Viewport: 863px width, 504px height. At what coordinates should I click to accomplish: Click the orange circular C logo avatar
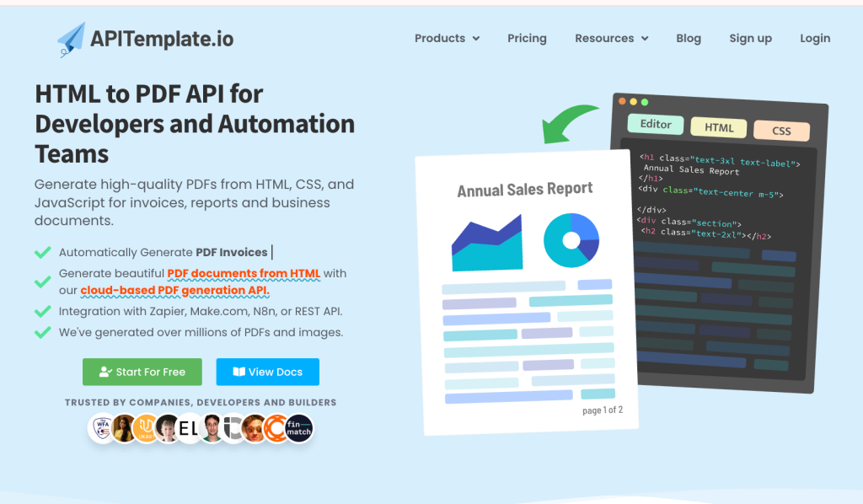click(276, 429)
